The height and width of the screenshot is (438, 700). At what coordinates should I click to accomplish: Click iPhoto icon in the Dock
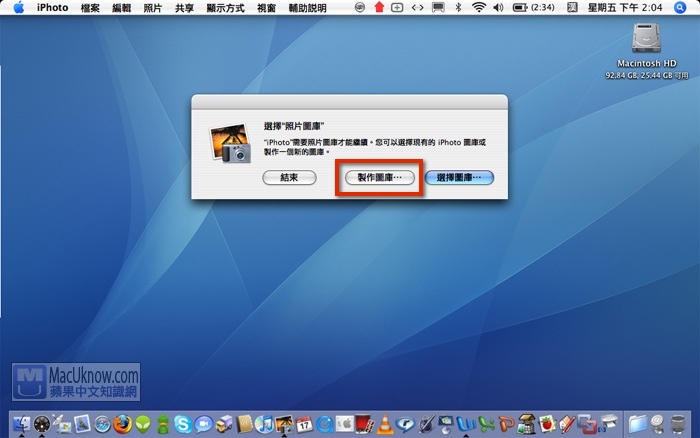pyautogui.click(x=284, y=424)
